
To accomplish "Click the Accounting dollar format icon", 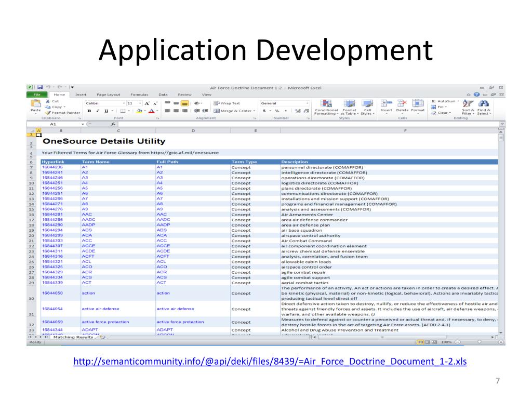I will point(264,111).
